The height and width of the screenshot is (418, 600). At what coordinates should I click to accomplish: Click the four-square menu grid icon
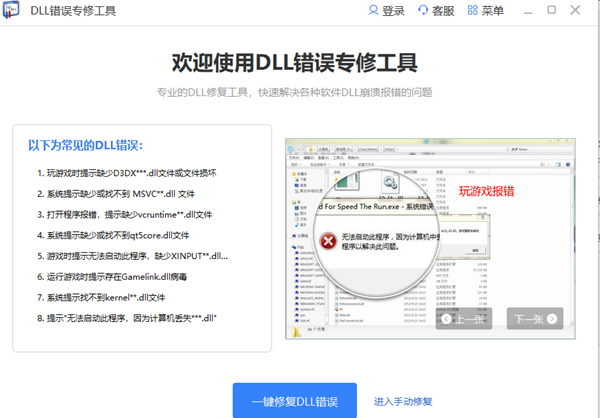pos(473,10)
